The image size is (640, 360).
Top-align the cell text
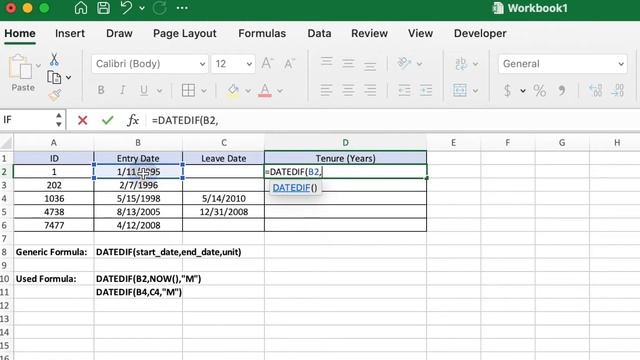point(327,62)
